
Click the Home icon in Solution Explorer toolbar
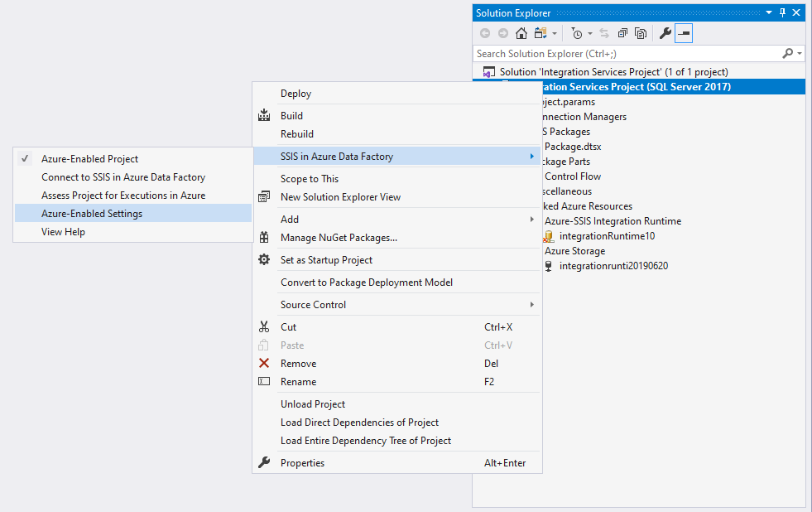[x=521, y=33]
